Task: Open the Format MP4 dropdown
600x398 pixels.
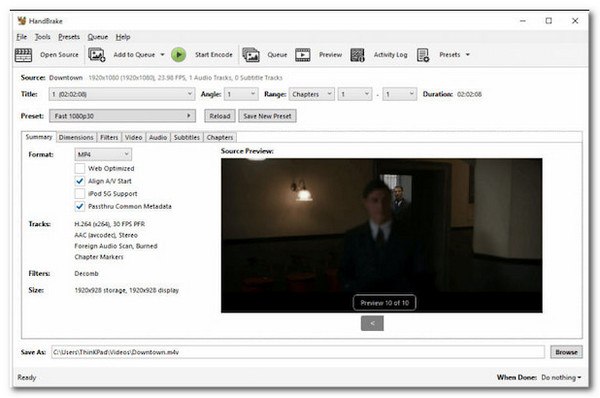Action: (103, 154)
